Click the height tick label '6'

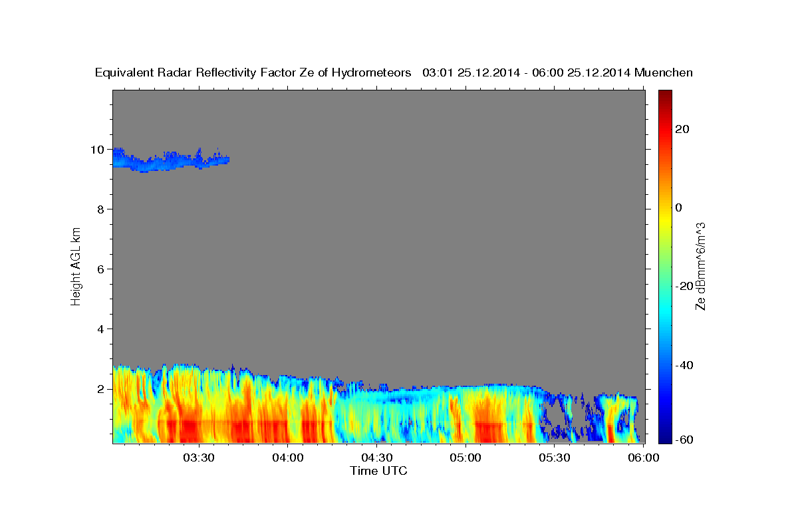pos(101,269)
